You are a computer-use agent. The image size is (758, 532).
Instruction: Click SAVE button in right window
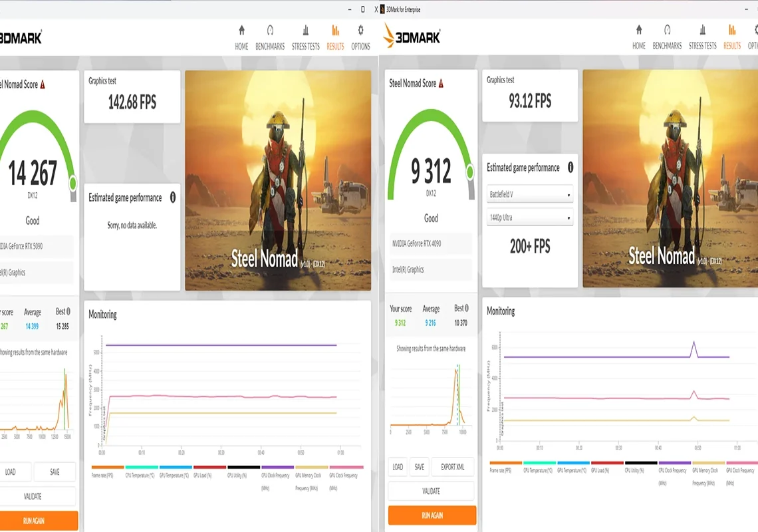[419, 467]
